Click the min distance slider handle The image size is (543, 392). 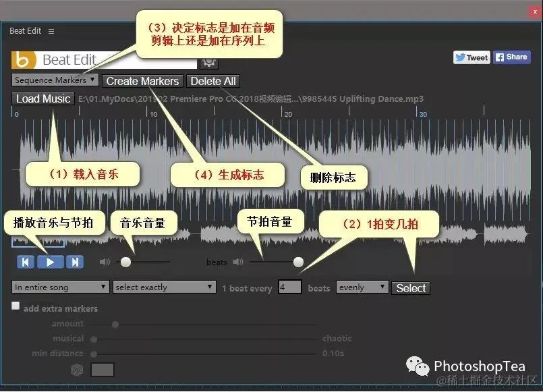click(94, 354)
